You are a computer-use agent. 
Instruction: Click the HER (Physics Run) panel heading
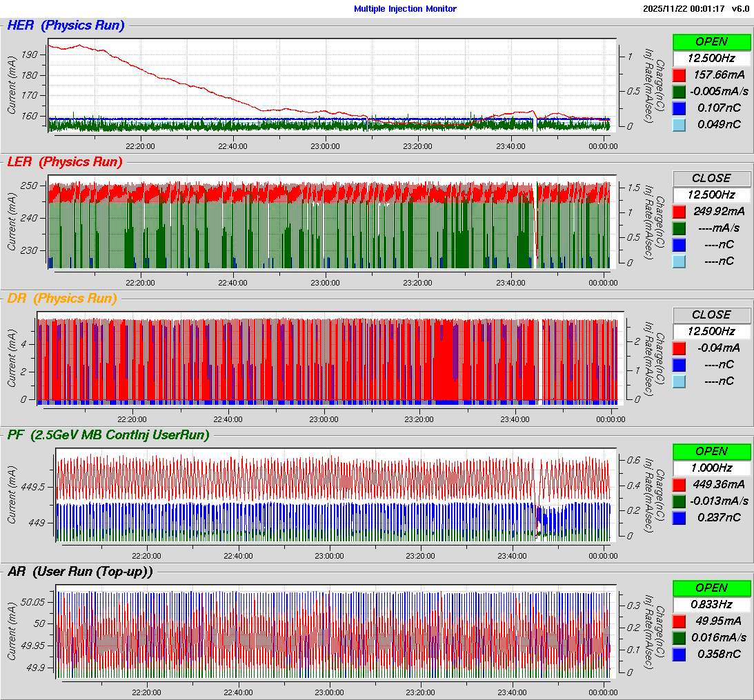pos(66,26)
